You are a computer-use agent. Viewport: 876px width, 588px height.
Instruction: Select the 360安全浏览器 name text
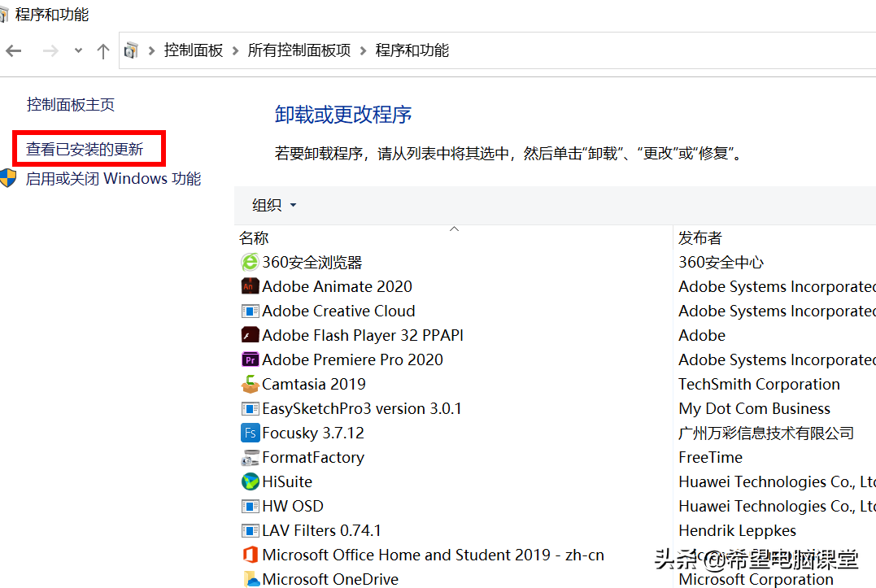pyautogui.click(x=312, y=262)
